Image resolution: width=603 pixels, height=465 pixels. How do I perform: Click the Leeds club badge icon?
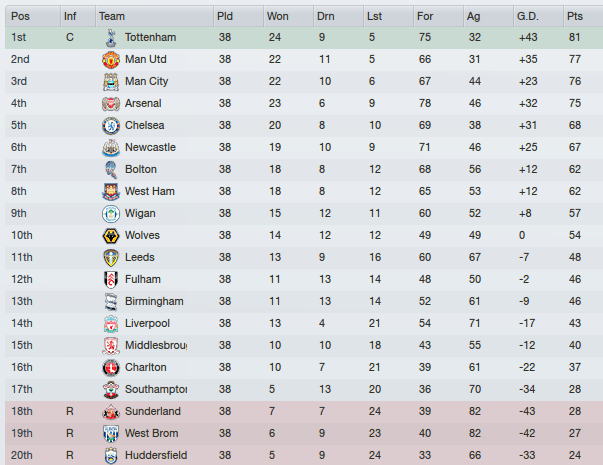click(110, 258)
